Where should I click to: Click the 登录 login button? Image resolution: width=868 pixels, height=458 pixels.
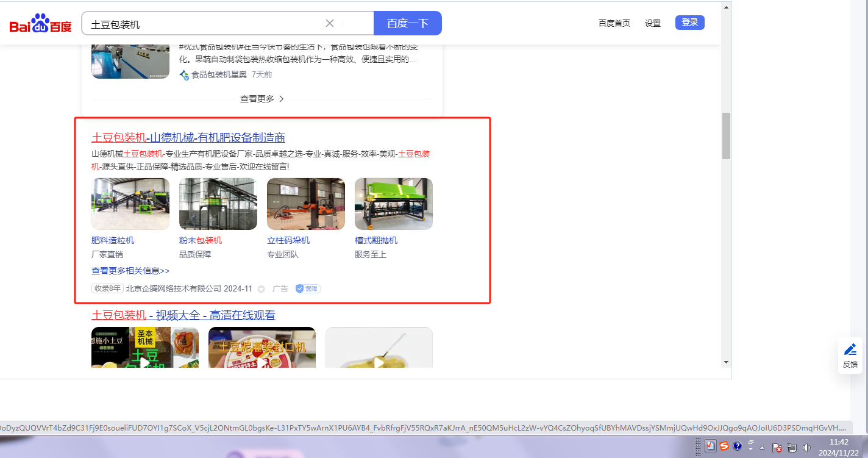(690, 23)
